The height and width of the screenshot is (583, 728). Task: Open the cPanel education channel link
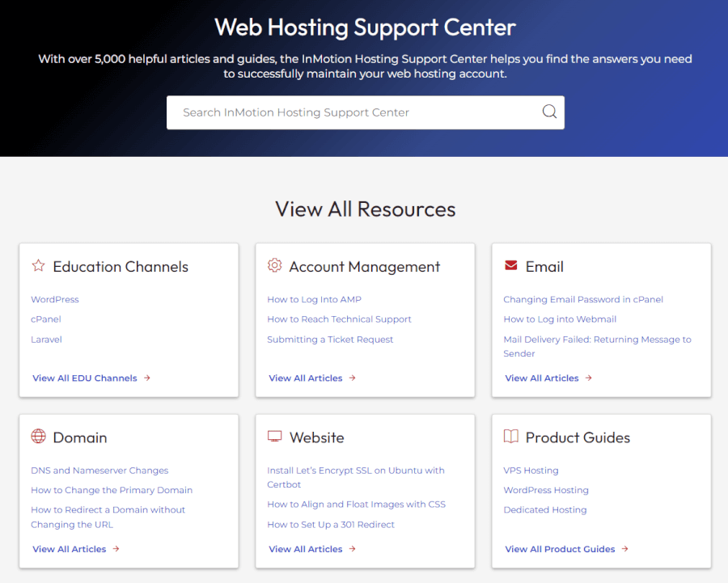[x=46, y=319]
